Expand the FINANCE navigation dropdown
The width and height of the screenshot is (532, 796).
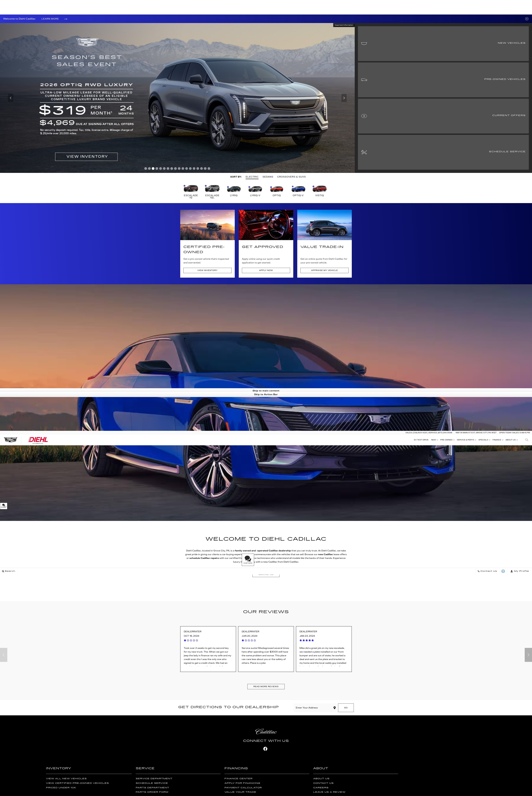coord(498,440)
